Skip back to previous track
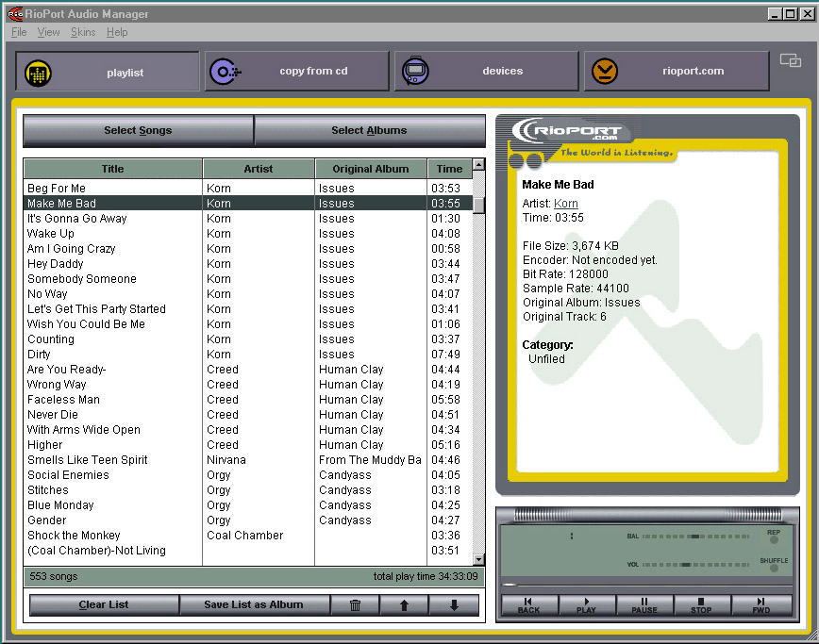 pyautogui.click(x=529, y=605)
